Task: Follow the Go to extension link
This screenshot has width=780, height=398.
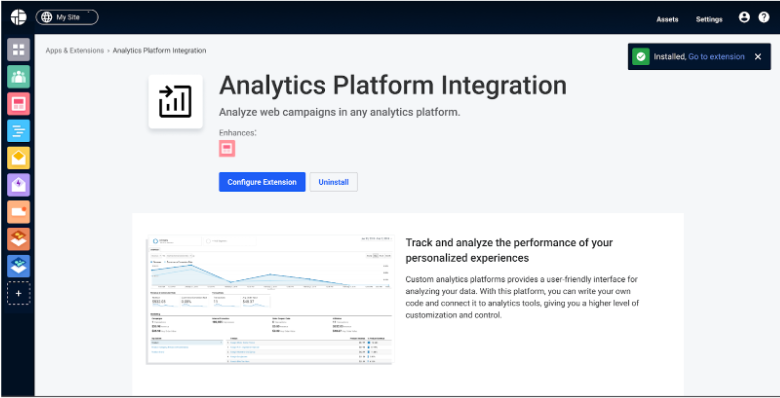Action: click(716, 57)
